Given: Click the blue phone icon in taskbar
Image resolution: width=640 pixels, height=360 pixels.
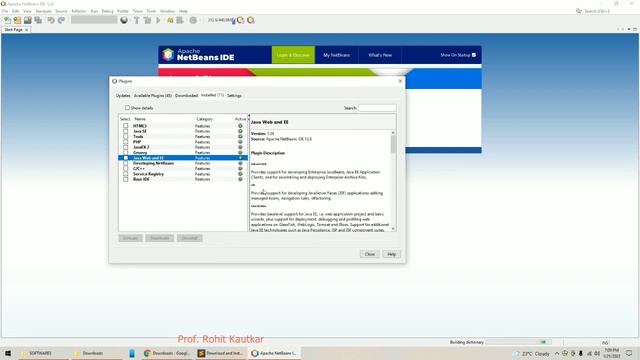Looking at the screenshot, I should [x=132, y=353].
